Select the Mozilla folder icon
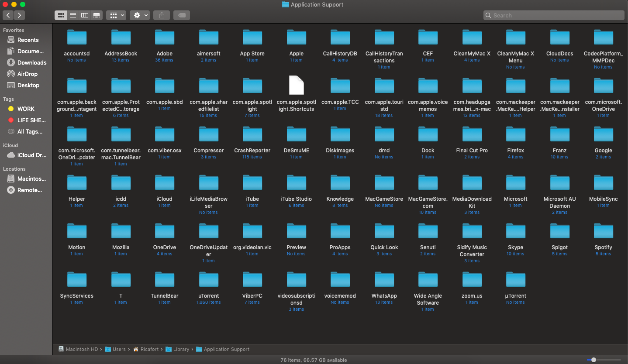Image resolution: width=628 pixels, height=364 pixels. pos(121,231)
